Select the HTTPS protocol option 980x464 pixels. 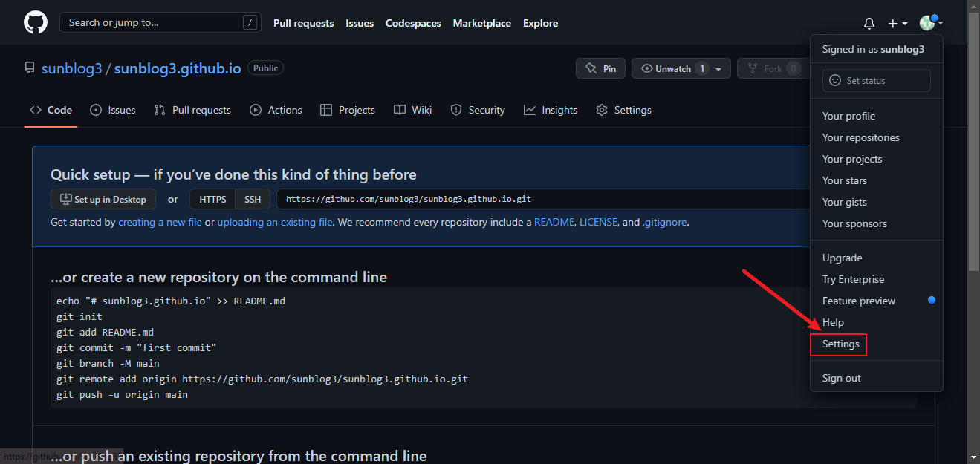pos(212,199)
